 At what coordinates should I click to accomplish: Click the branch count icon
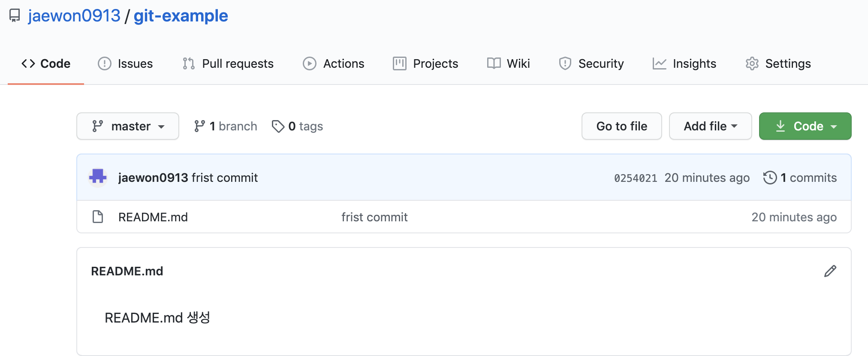click(199, 126)
